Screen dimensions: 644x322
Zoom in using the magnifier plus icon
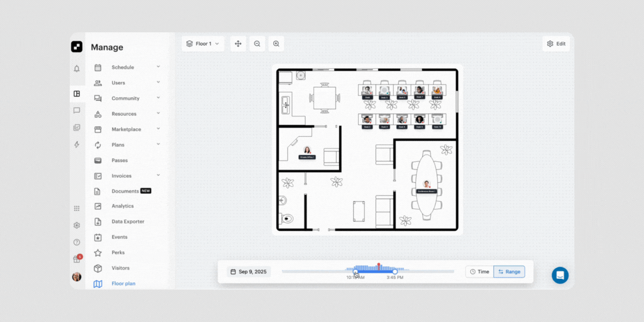pos(276,43)
